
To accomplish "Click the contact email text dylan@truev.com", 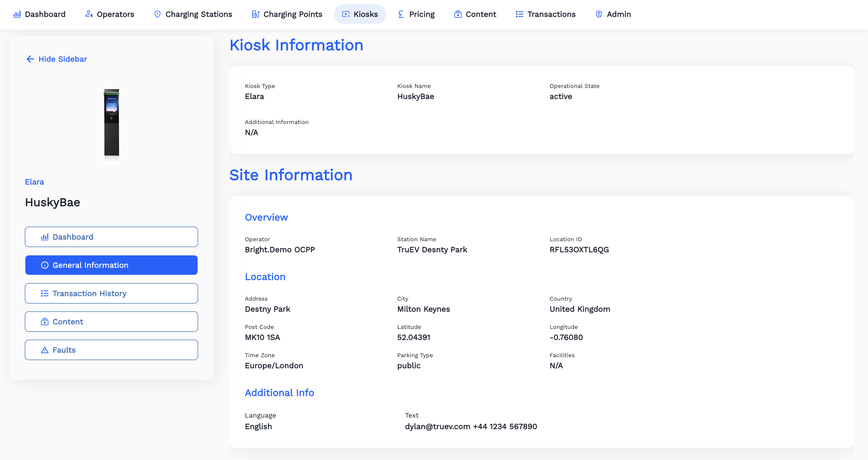I will 437,427.
